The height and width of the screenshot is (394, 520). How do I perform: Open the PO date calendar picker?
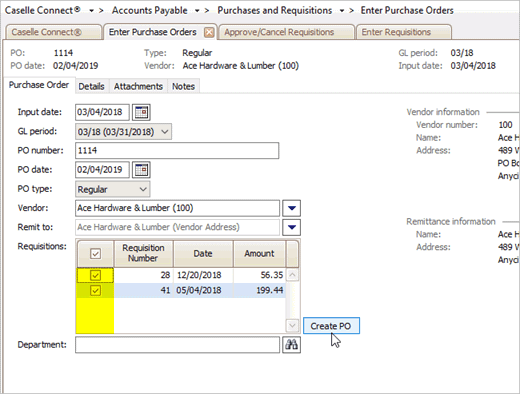coord(141,170)
